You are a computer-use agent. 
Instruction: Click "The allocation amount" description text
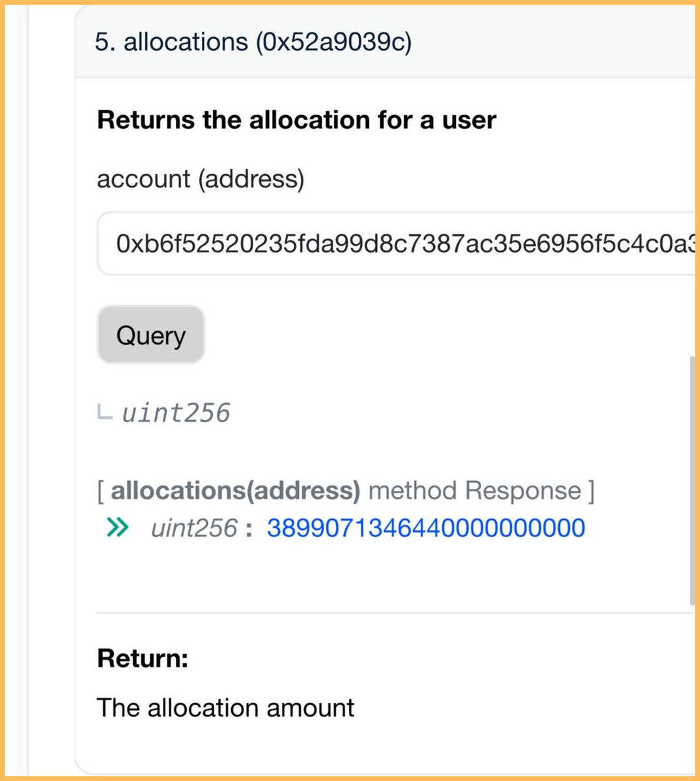pyautogui.click(x=225, y=707)
